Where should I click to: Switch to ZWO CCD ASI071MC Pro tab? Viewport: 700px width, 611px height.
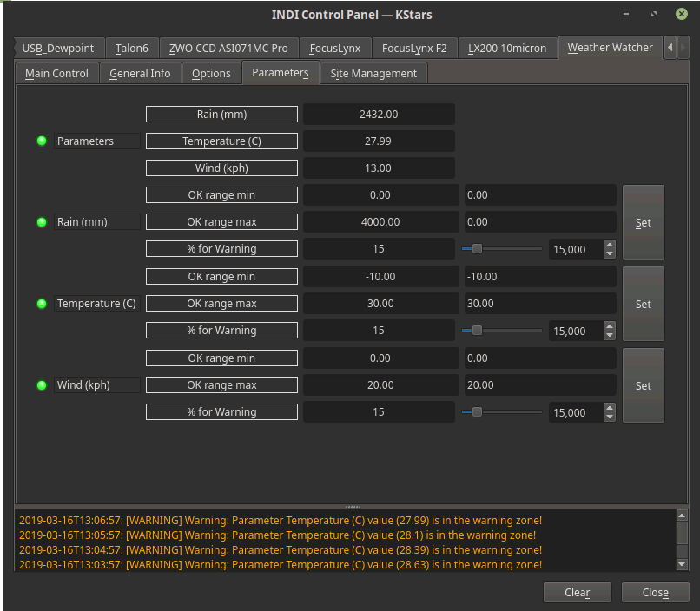(x=228, y=48)
